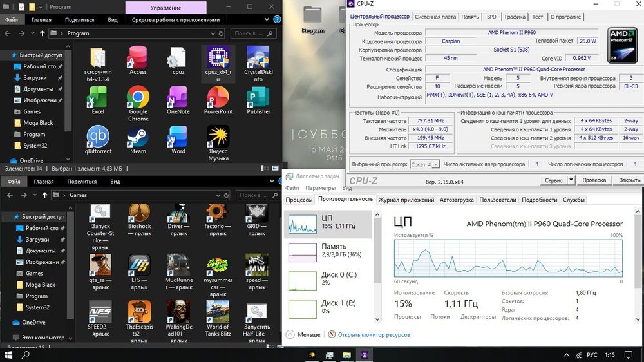Switch to Системная плата tab in CPU-Z

(435, 17)
